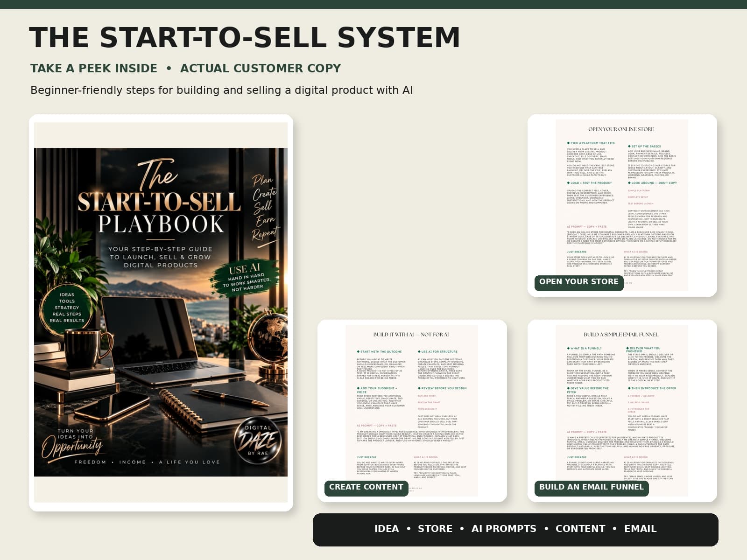Click the 'PLAYBOOK' word on the cover
The image size is (747, 560).
click(x=161, y=224)
